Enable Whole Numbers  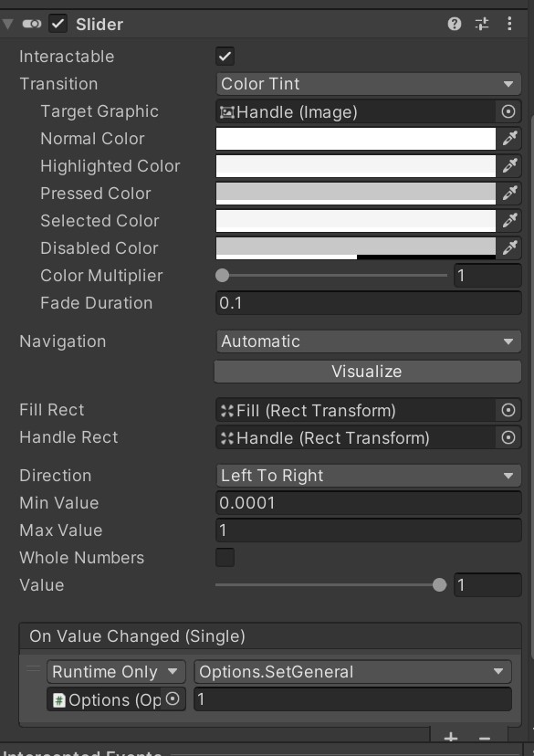225,557
